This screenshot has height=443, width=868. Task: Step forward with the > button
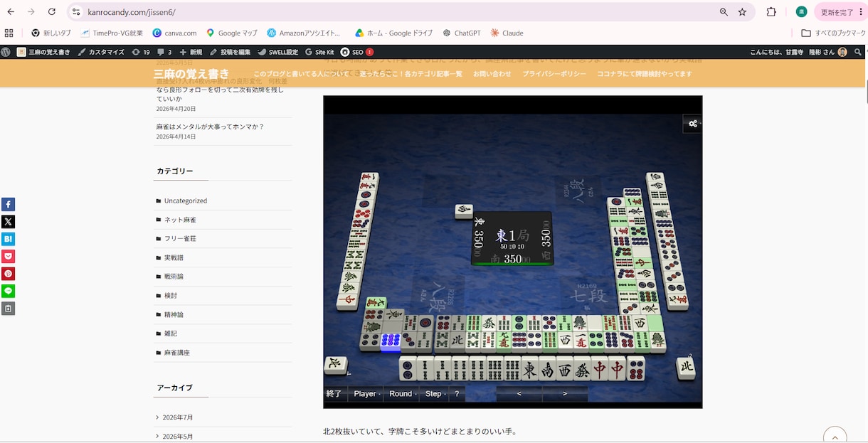[565, 394]
